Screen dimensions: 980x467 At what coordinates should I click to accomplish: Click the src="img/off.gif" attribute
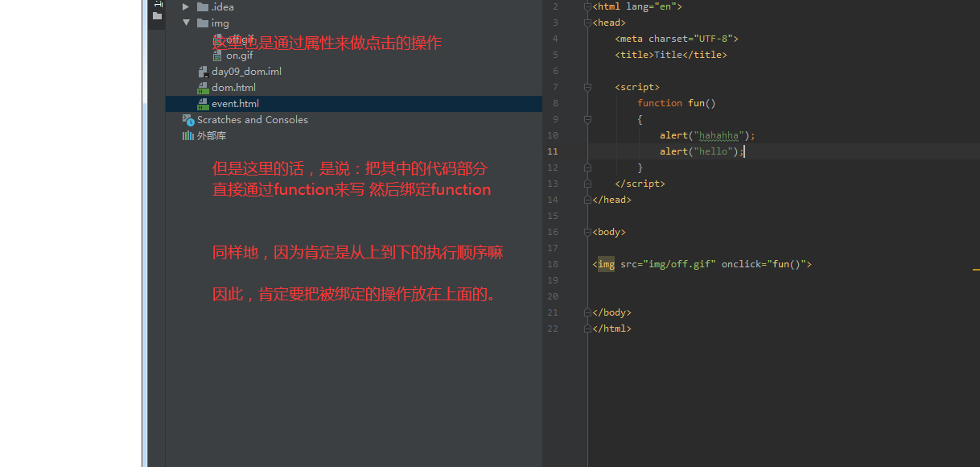668,264
